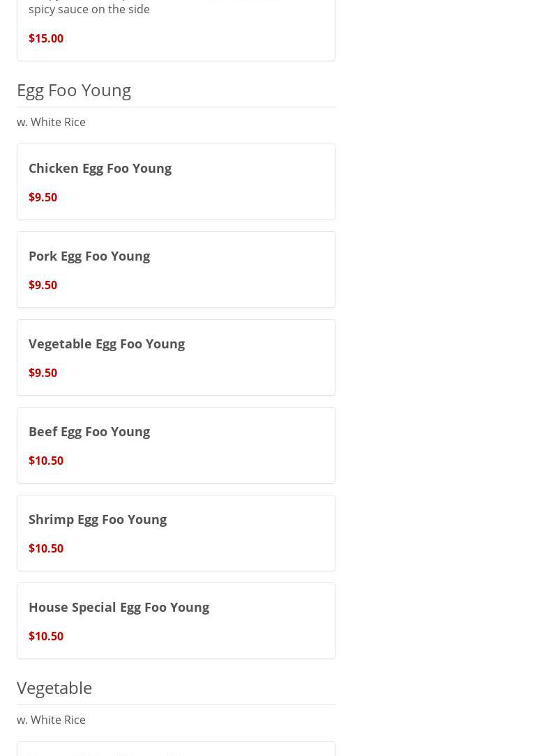Choose the Beef Egg Foo Young title
This screenshot has height=756, width=537.
point(89,431)
